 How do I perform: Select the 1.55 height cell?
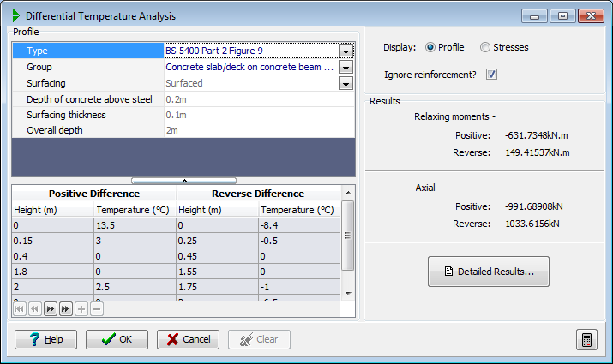coord(218,272)
